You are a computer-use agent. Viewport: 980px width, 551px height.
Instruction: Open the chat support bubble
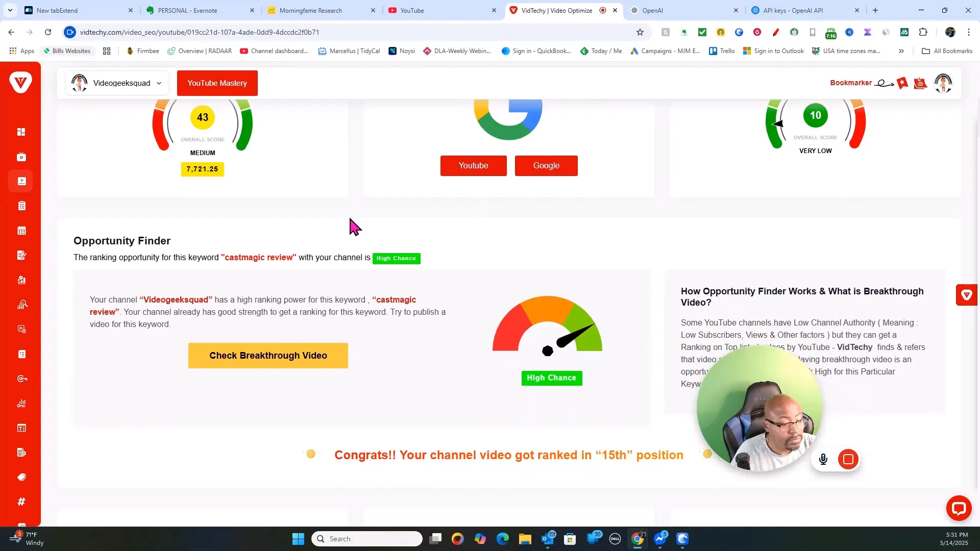pyautogui.click(x=959, y=508)
